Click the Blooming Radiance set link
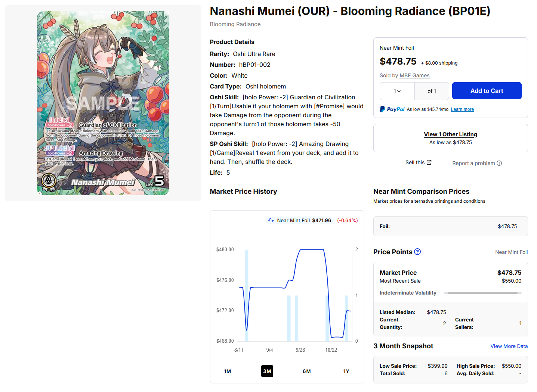Screen dimensions: 537x392 (235, 24)
